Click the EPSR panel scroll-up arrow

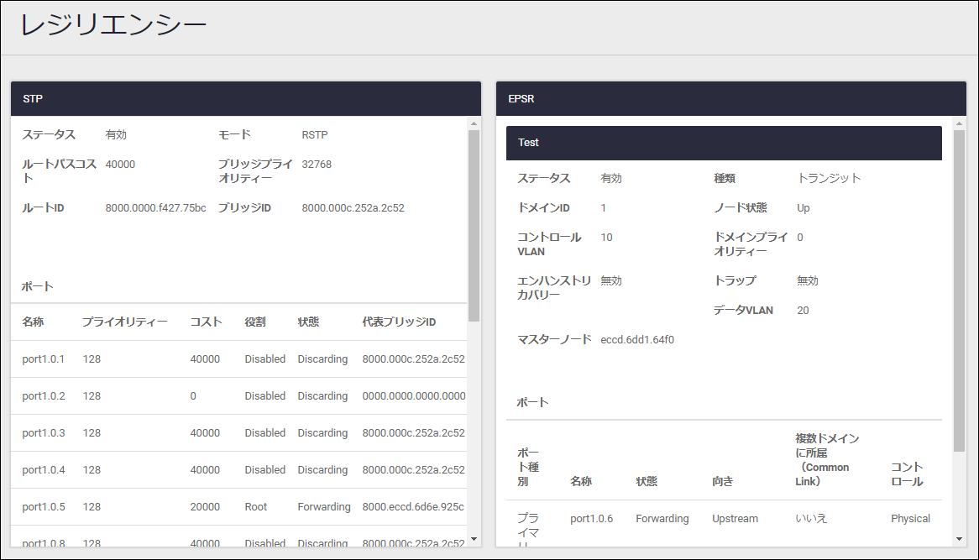[959, 124]
